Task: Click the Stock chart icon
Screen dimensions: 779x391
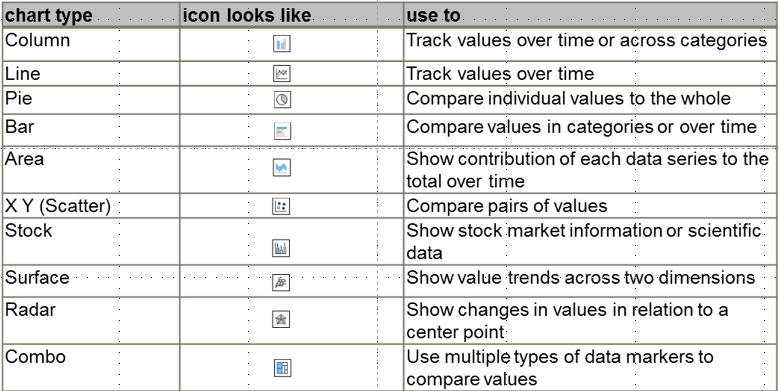Action: pyautogui.click(x=282, y=247)
